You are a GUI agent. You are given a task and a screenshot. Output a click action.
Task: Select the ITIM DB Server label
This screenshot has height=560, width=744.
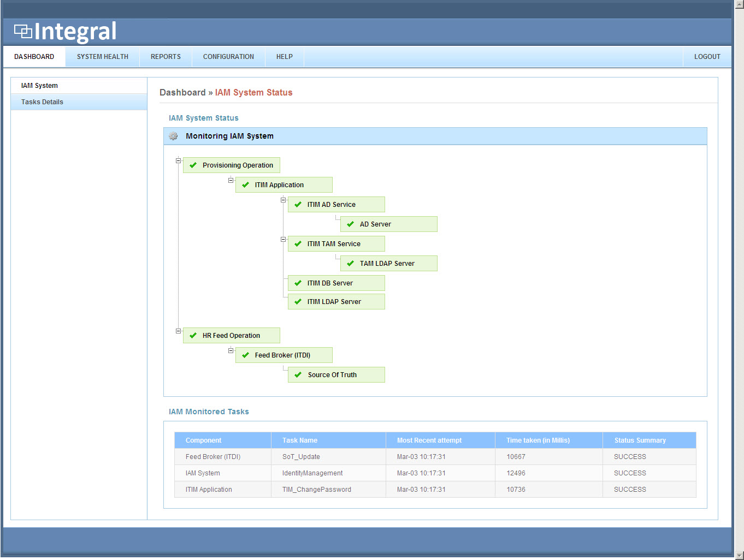(x=330, y=283)
